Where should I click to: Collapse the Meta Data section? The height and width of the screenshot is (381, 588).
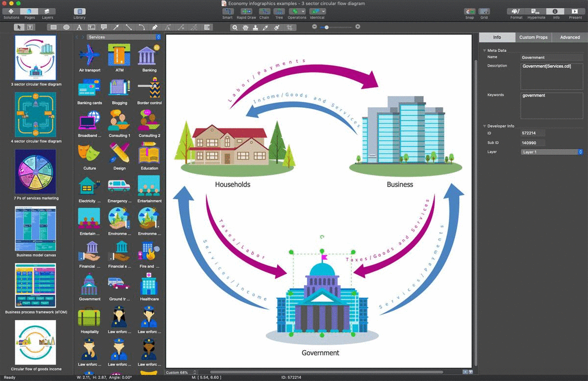[485, 50]
